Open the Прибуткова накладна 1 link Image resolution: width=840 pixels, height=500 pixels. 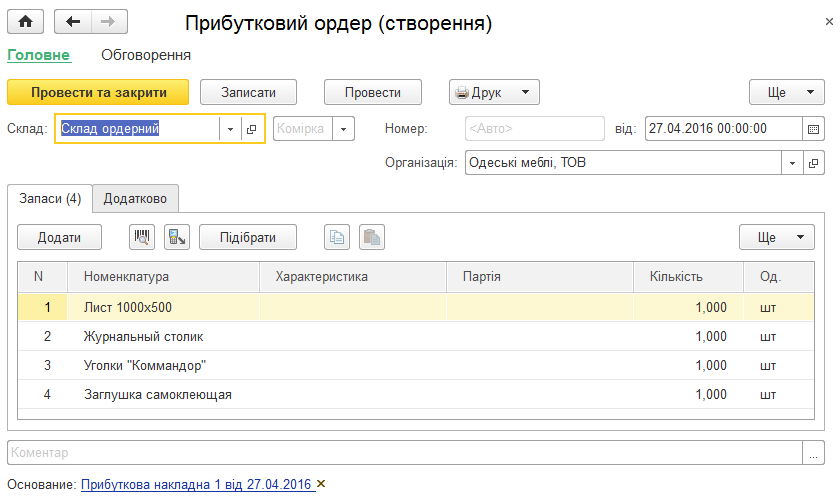196,484
